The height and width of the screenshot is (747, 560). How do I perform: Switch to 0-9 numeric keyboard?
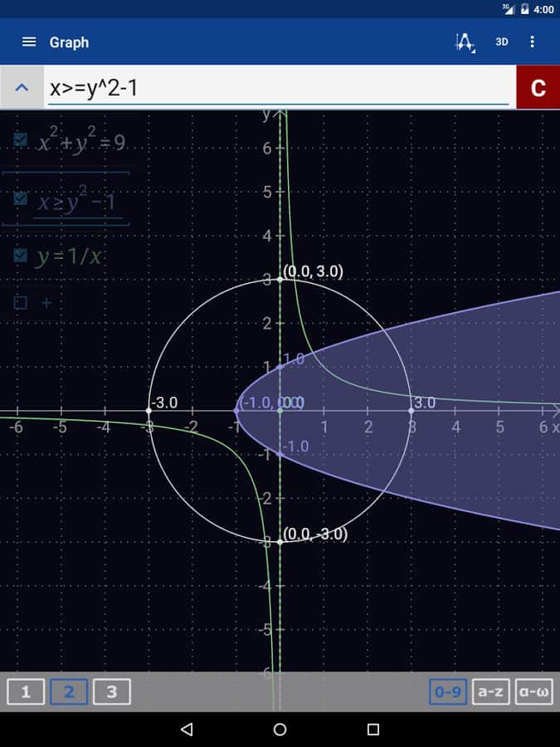coord(448,691)
